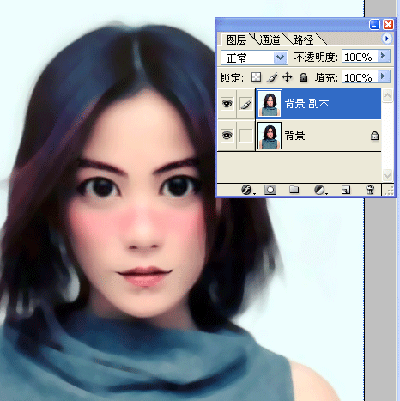Open the opacity slider arrow
400x401 pixels.
point(384,56)
